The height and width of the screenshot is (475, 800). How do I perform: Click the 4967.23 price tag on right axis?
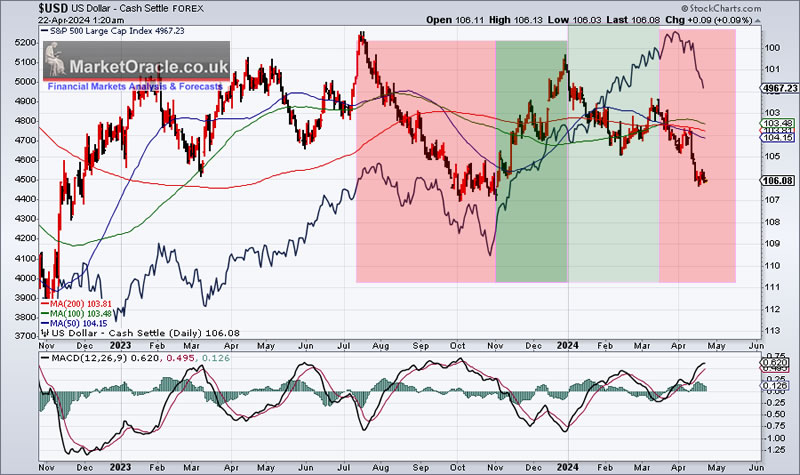pos(780,88)
